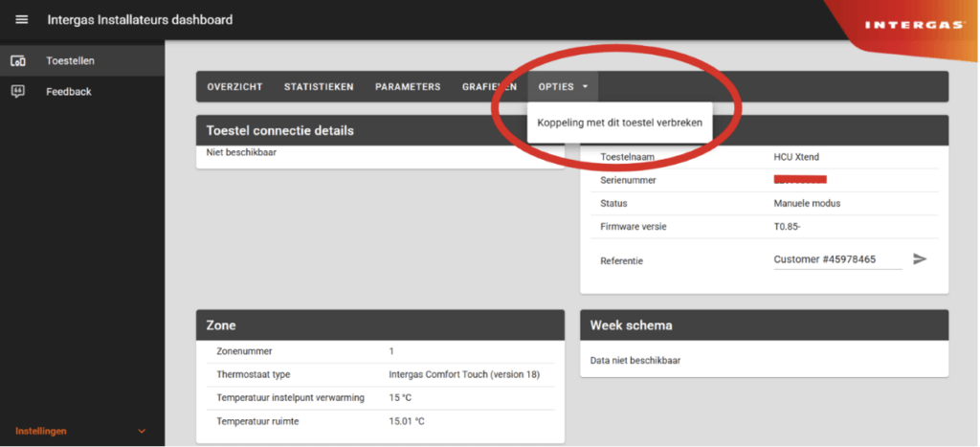Click the Temperatuur ruimte label

pos(257,421)
